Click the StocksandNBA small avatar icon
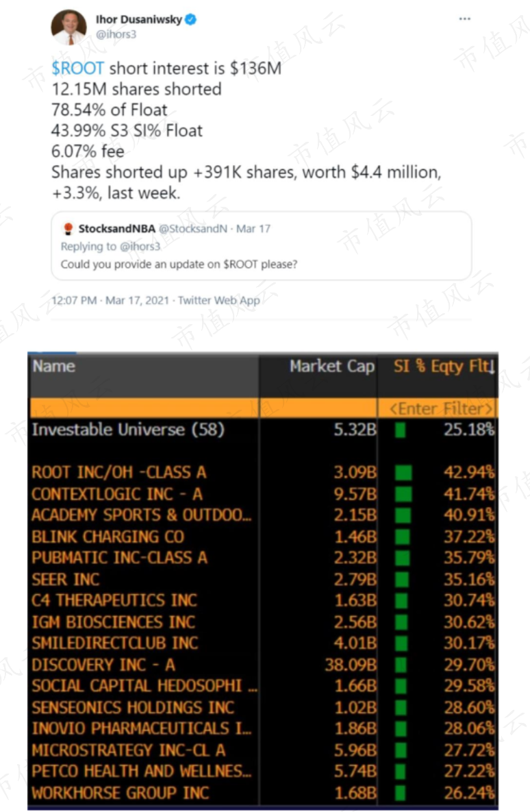 68,228
